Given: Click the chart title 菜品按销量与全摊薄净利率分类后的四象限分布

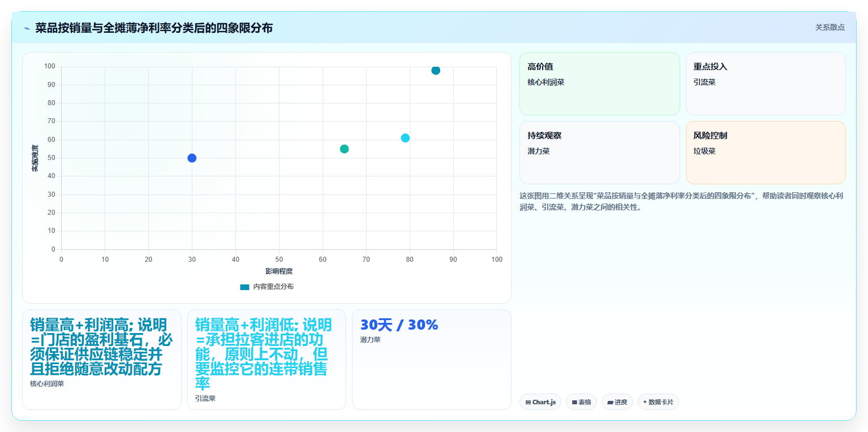Looking at the screenshot, I should (x=154, y=28).
